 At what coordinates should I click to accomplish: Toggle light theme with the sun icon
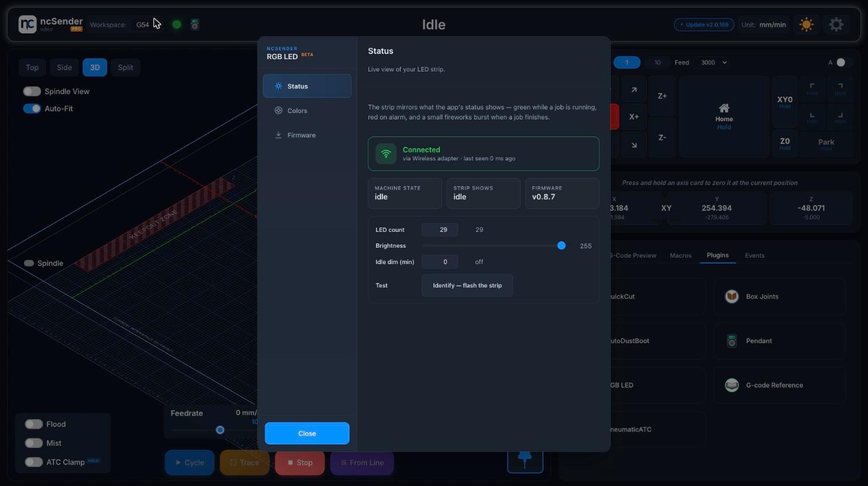[807, 25]
